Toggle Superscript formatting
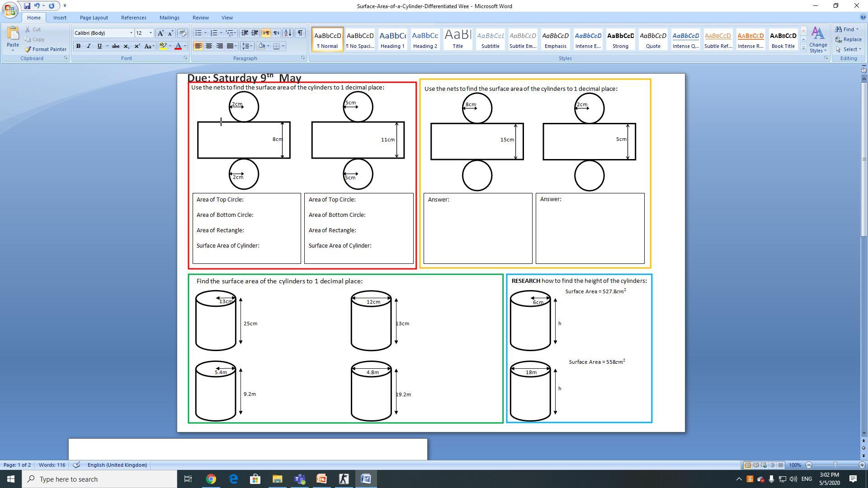The width and height of the screenshot is (868, 488). (137, 46)
